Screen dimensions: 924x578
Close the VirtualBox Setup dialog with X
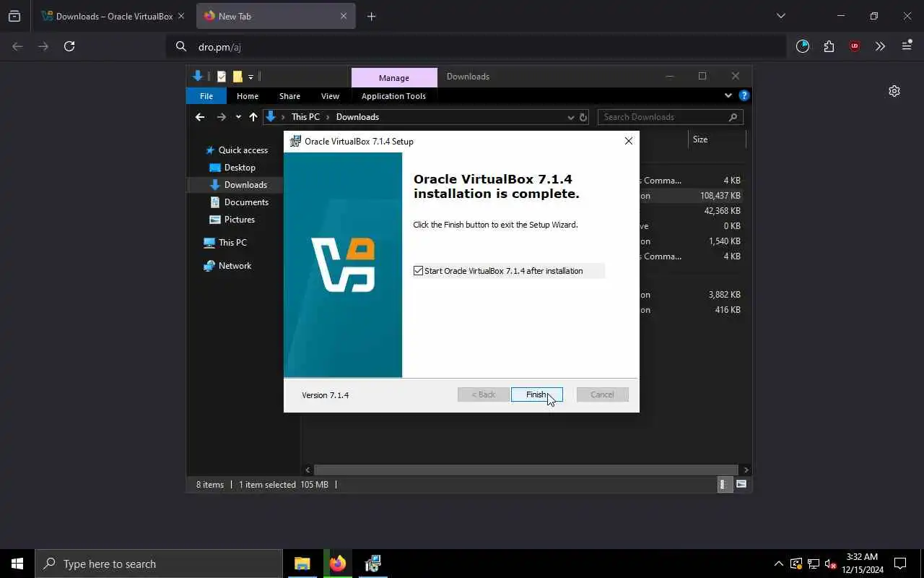coord(628,141)
